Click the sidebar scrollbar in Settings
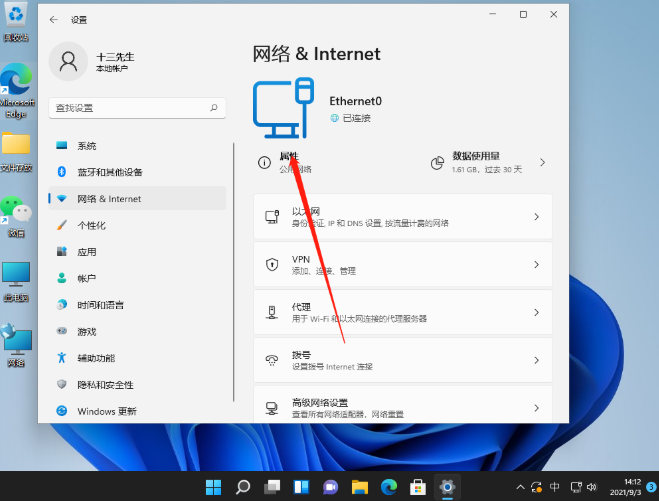 (234, 272)
